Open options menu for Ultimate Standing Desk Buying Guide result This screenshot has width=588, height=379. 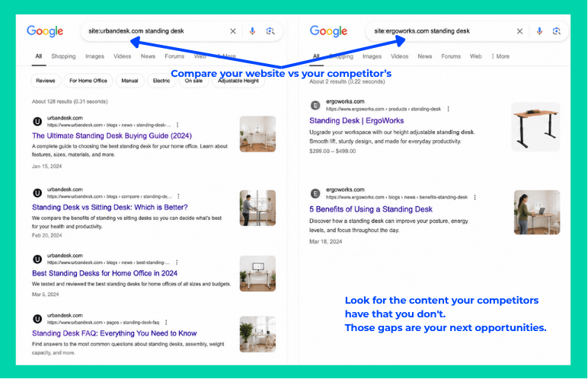[177, 125]
